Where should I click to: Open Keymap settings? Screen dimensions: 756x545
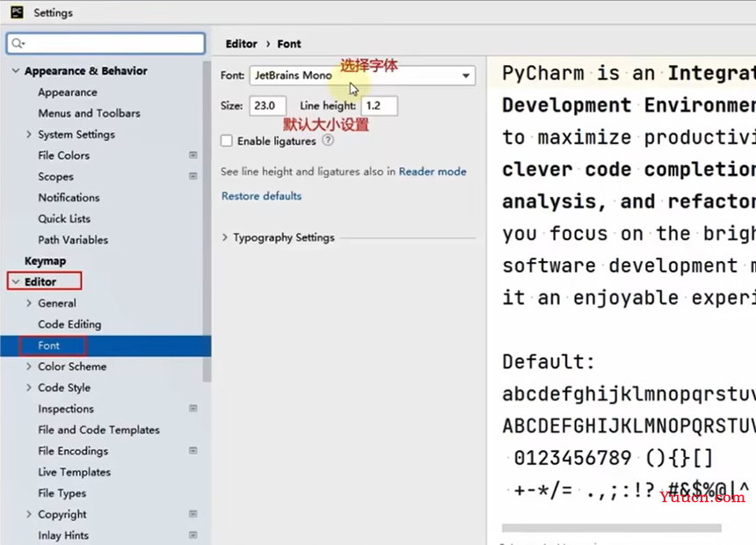pos(46,261)
